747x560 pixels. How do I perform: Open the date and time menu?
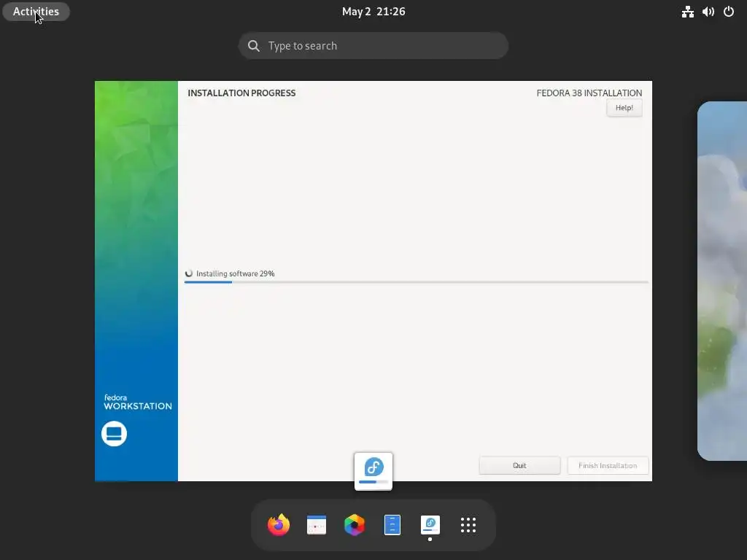[x=373, y=12]
